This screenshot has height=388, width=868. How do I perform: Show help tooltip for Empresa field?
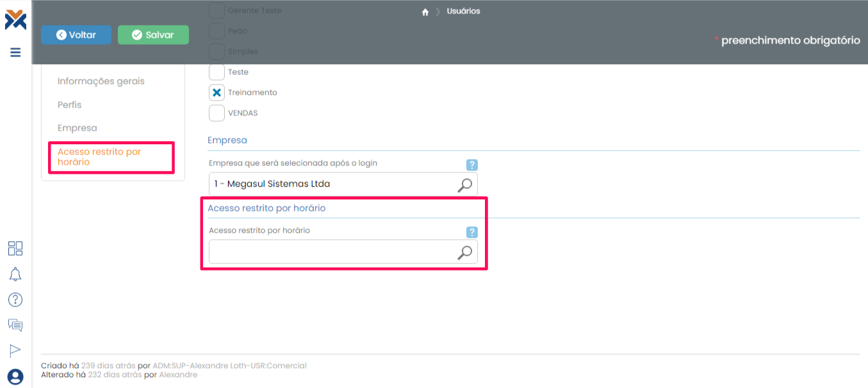[472, 165]
